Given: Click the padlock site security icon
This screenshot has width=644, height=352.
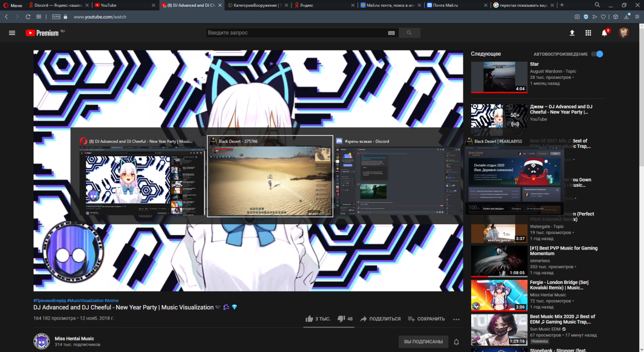Looking at the screenshot, I should [x=66, y=16].
